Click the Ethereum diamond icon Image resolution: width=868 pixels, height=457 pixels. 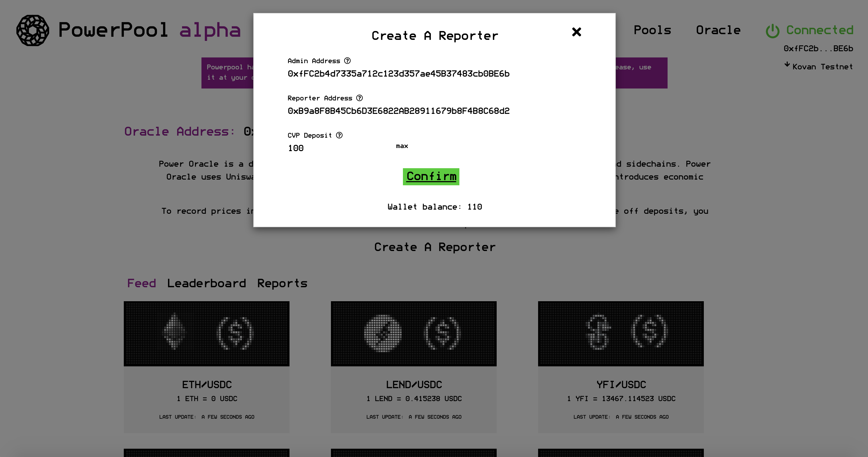[x=174, y=332]
